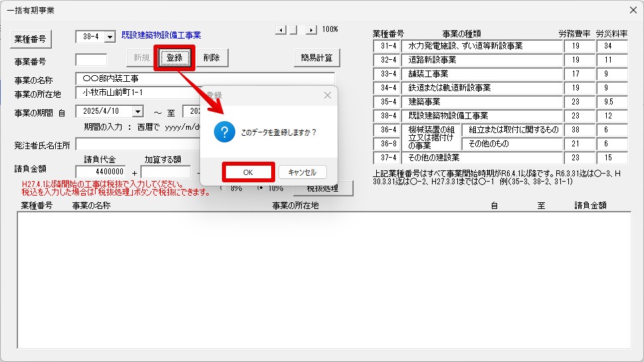644x362 pixels.
Task: Click the その他のもの cell
Action: tap(512, 144)
